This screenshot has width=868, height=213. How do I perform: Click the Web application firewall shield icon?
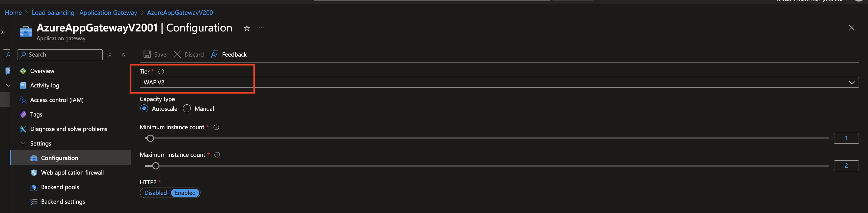click(34, 172)
